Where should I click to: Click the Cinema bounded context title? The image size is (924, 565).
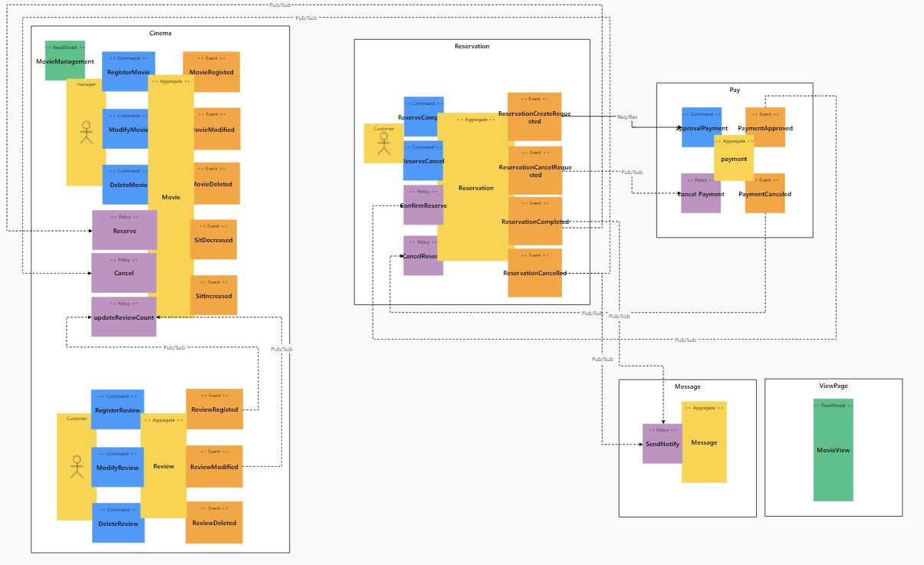click(160, 33)
